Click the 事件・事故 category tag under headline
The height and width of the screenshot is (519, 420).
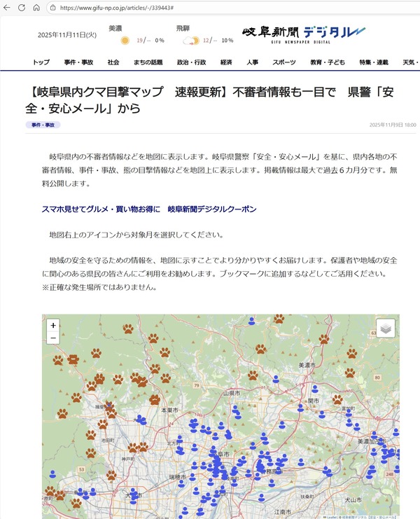pyautogui.click(x=43, y=125)
